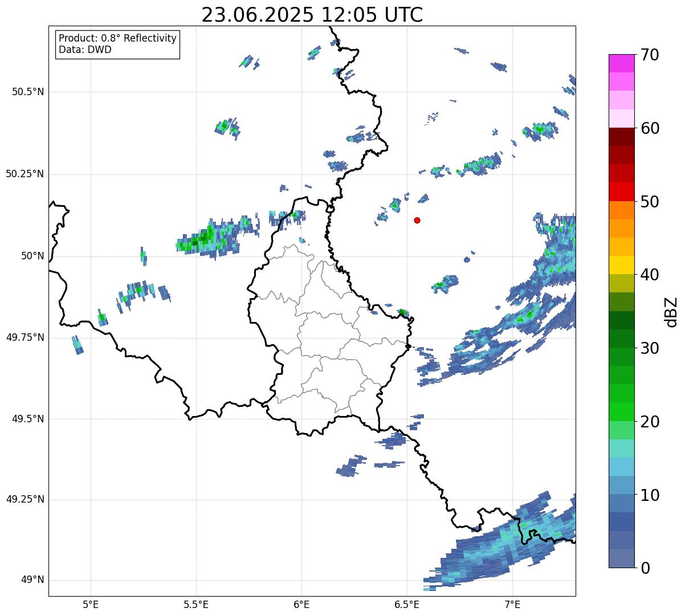This screenshot has width=685, height=616.
Task: Click the colorbar tick label "60"
Action: [x=650, y=128]
